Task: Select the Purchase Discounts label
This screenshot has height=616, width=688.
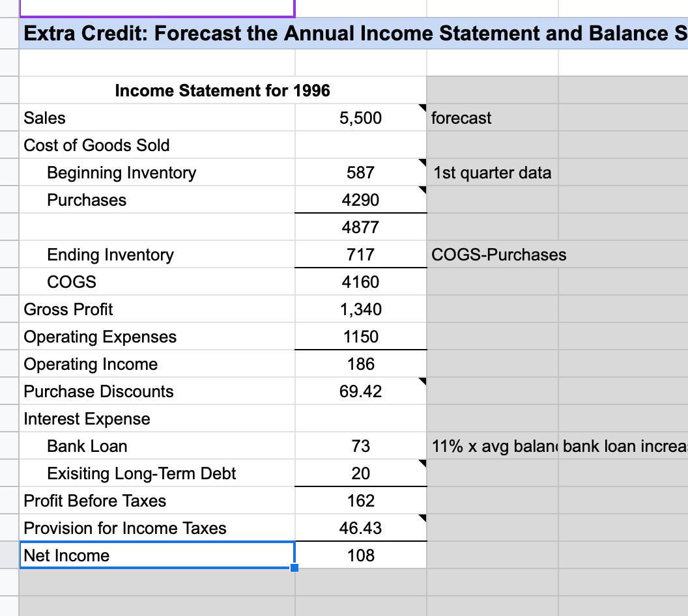Action: coord(157,391)
